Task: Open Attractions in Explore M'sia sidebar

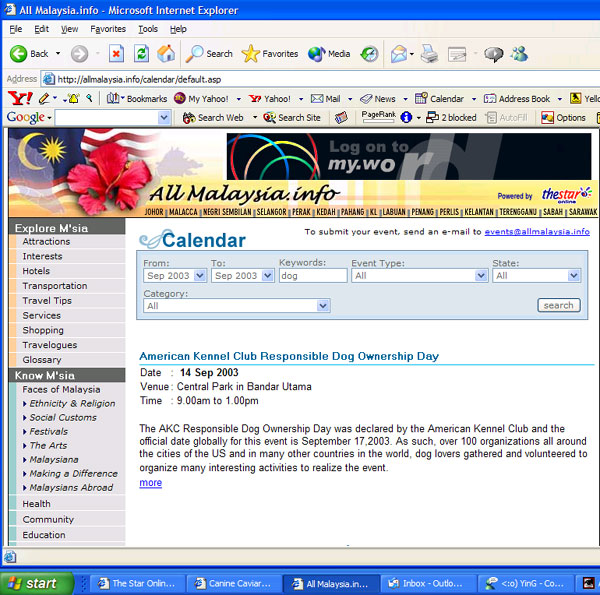Action: click(x=46, y=241)
